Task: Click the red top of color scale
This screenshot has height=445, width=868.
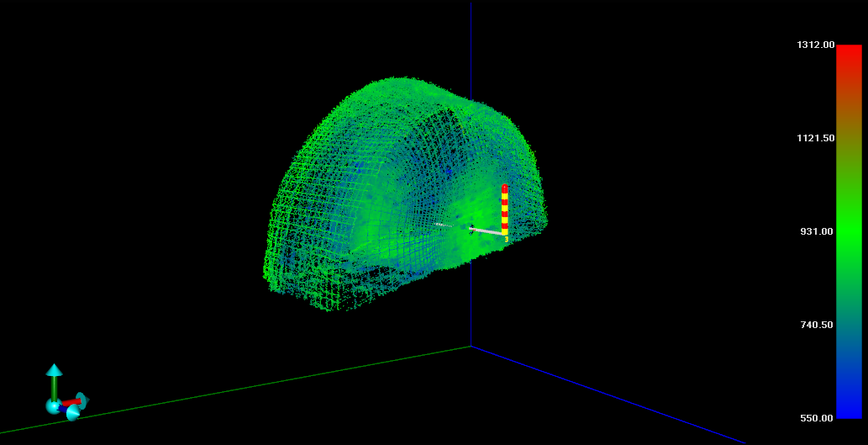Action: point(849,52)
